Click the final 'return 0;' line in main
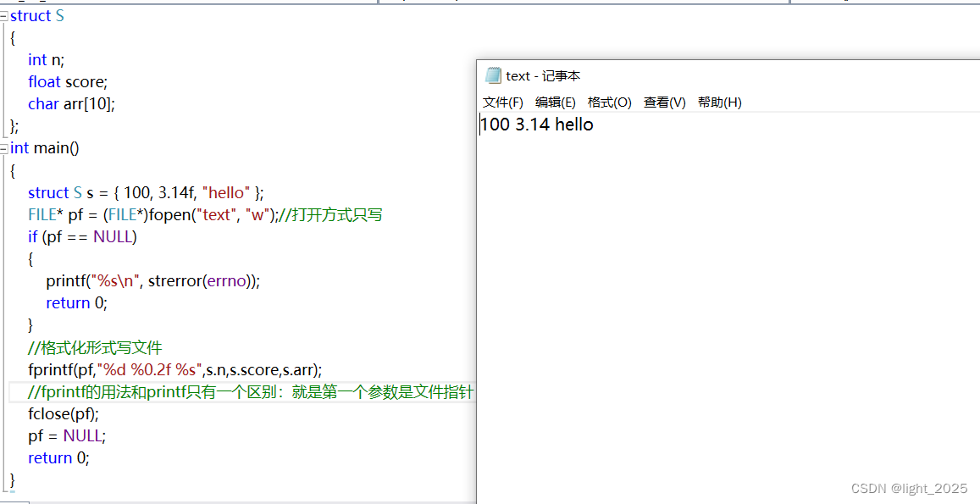980x504 pixels. point(58,457)
